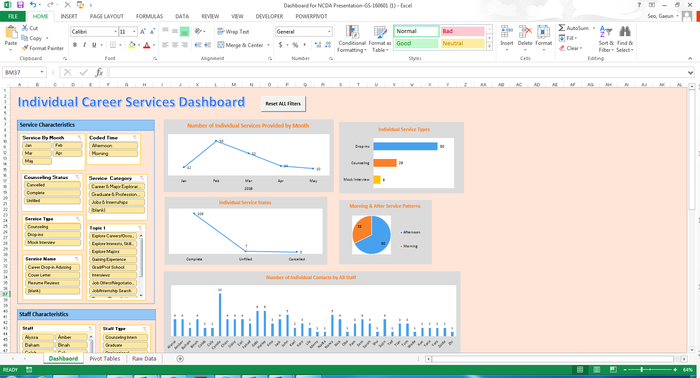Click the Reset ALL Filters button

(283, 104)
